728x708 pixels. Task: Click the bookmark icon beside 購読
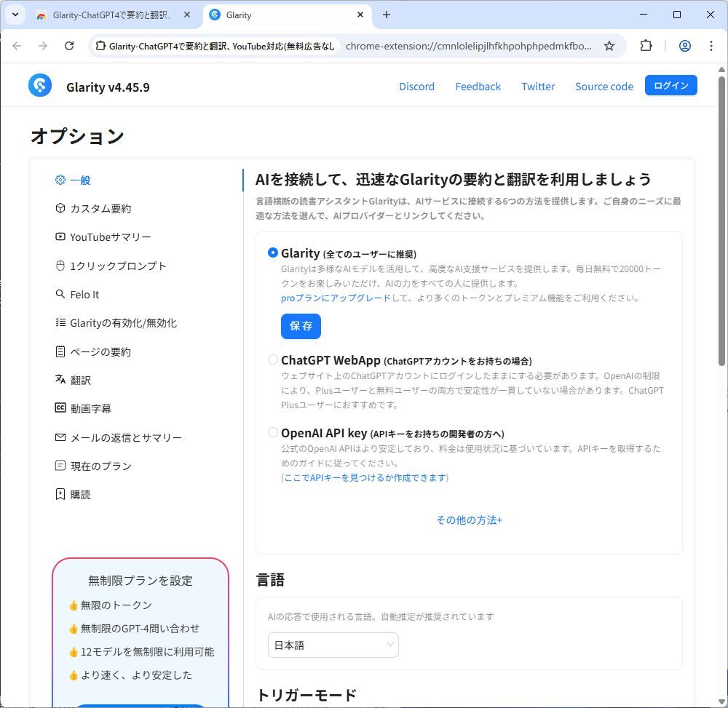point(60,494)
